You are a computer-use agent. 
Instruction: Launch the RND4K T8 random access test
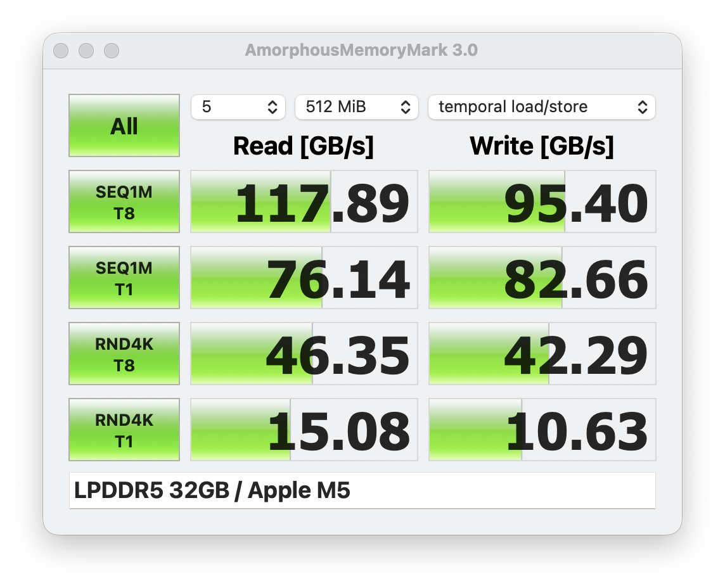click(x=124, y=354)
